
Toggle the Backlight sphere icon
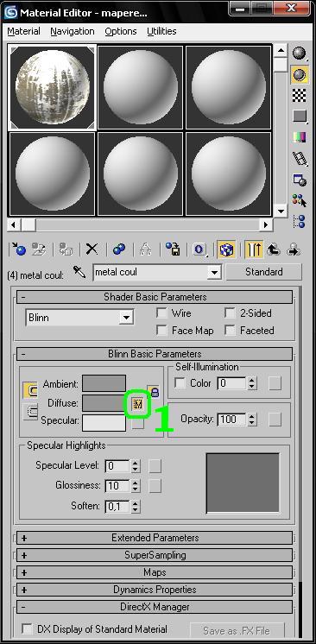tap(300, 74)
